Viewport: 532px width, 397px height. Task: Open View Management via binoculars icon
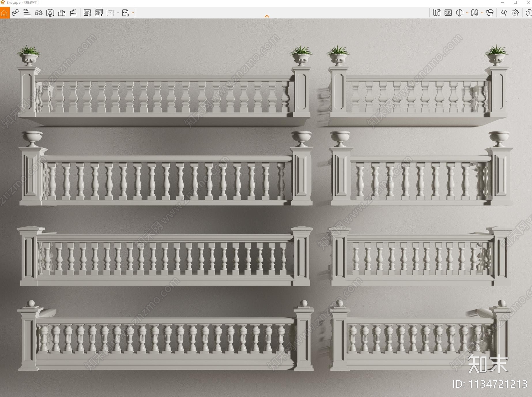[39, 13]
